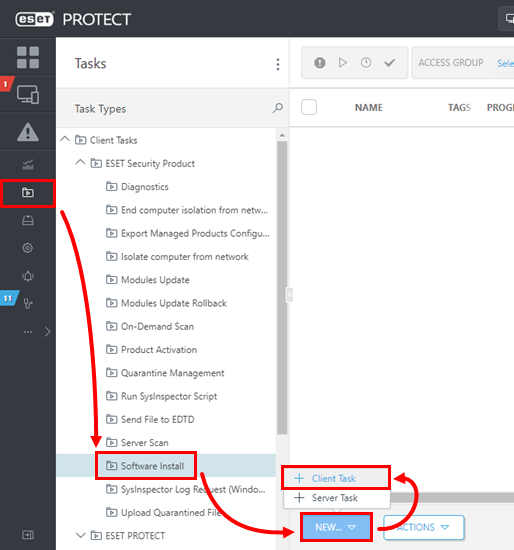Open the Tasks panel three-dot menu
This screenshot has width=514, height=550.
pos(278,64)
